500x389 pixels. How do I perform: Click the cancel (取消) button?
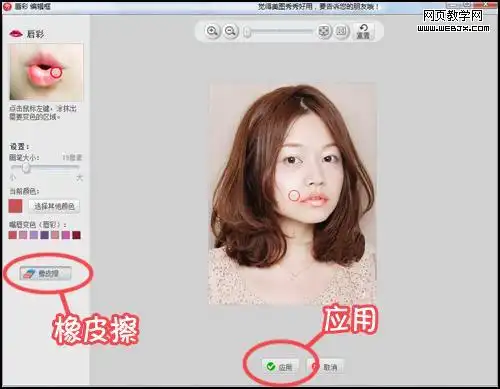[326, 367]
